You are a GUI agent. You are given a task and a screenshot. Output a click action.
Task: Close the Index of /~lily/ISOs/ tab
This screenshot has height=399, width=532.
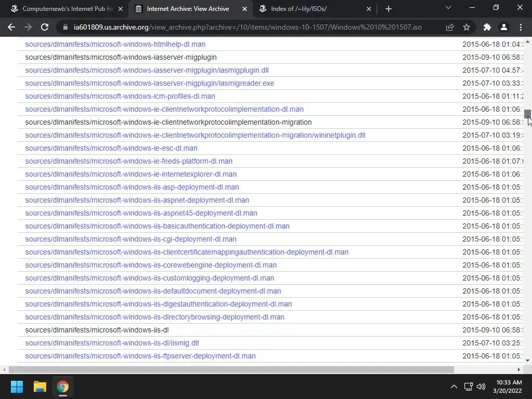point(369,9)
